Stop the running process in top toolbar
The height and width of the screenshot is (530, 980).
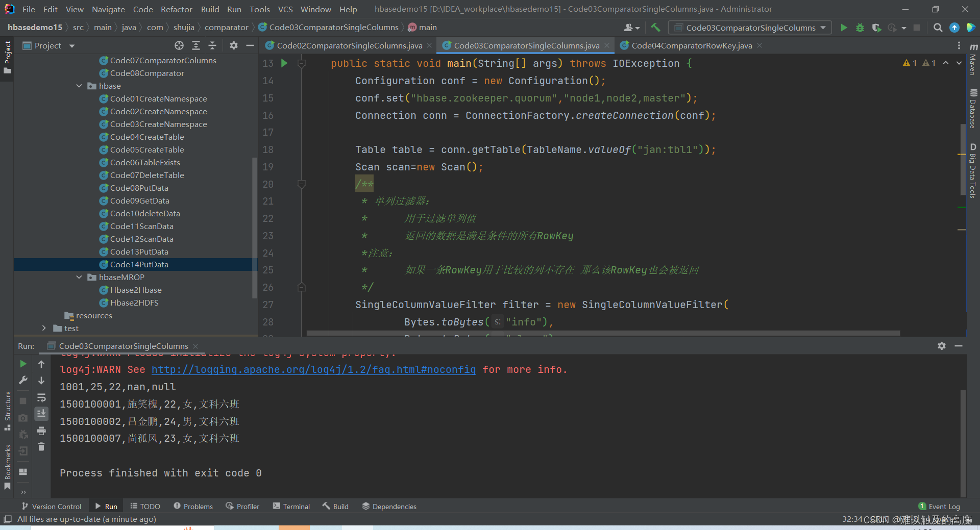tap(917, 28)
